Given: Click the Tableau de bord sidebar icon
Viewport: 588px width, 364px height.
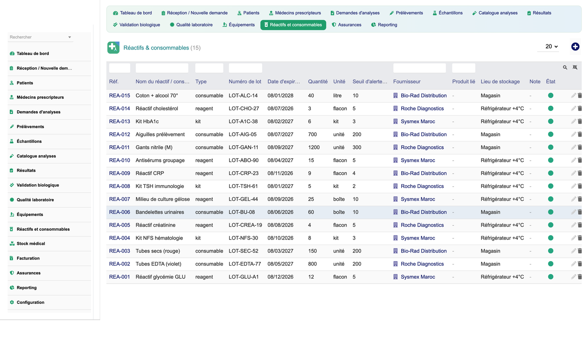Looking at the screenshot, I should pos(12,54).
